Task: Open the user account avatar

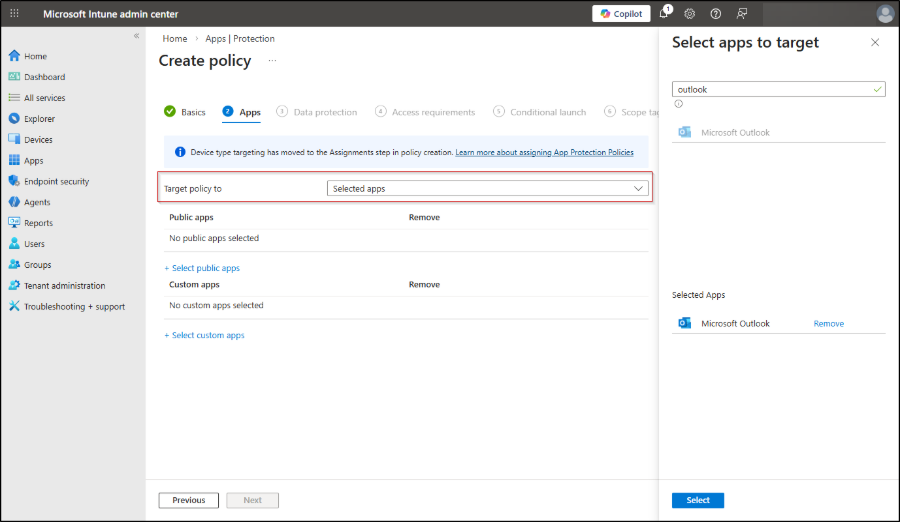Action: coord(885,14)
